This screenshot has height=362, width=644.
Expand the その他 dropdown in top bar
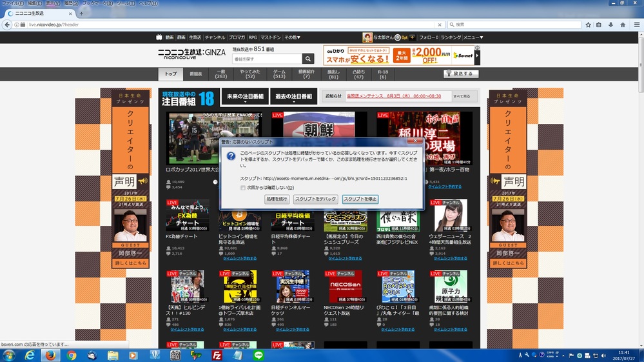coord(293,37)
